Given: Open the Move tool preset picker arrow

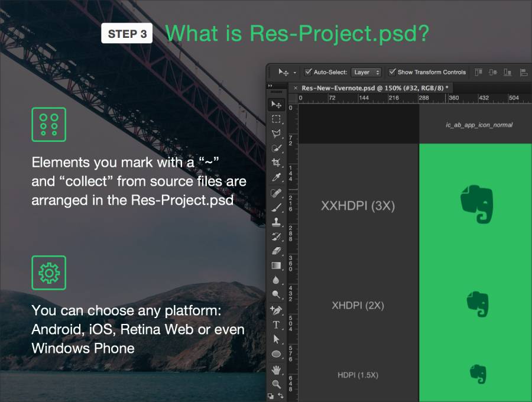Looking at the screenshot, I should point(294,73).
